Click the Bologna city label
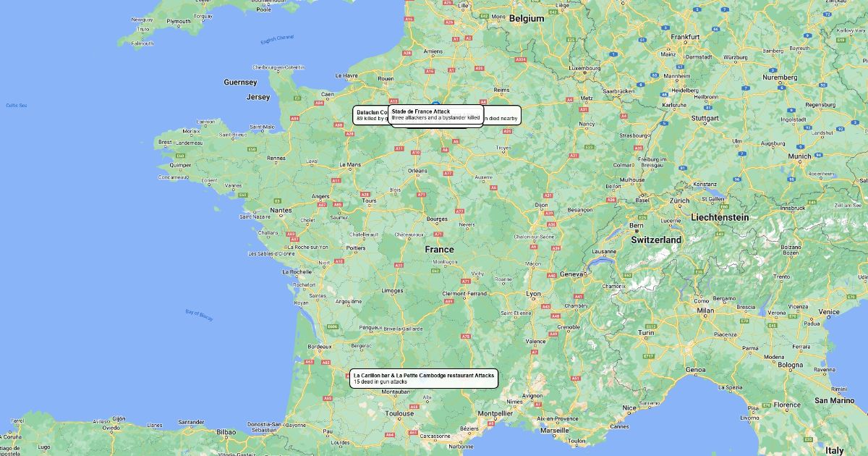This screenshot has width=868, height=456. pyautogui.click(x=790, y=365)
